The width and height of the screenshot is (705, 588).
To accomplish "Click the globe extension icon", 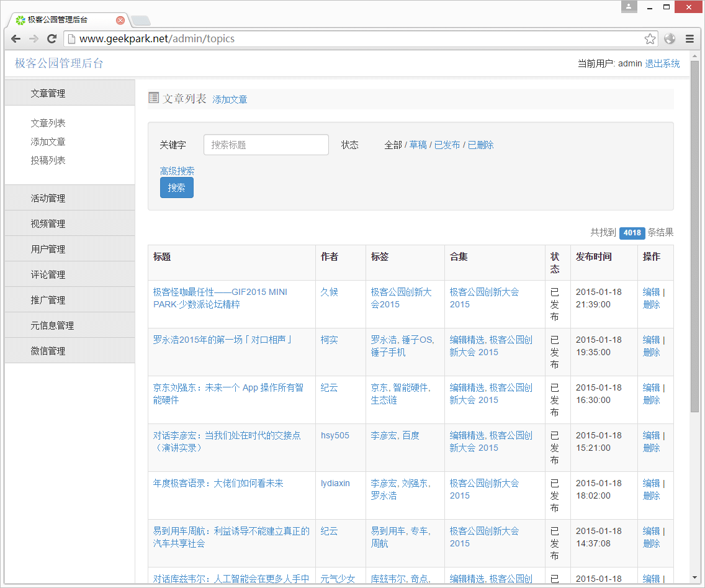I will [x=670, y=38].
